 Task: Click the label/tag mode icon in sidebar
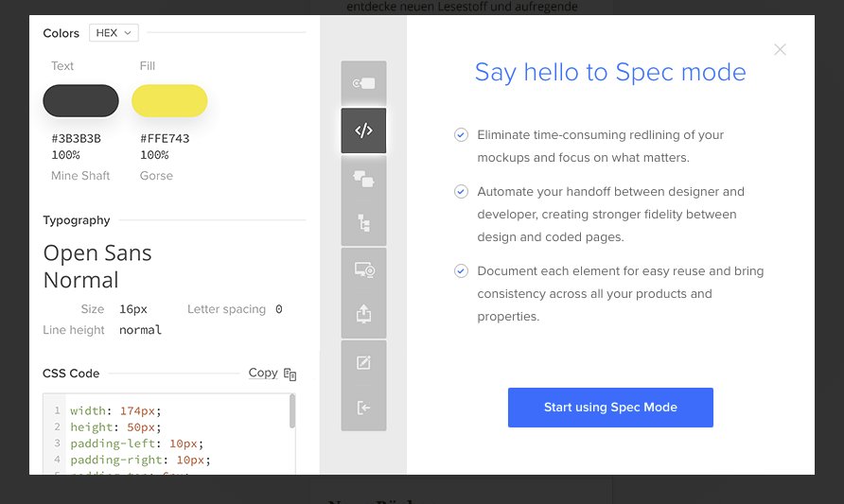pyautogui.click(x=363, y=83)
